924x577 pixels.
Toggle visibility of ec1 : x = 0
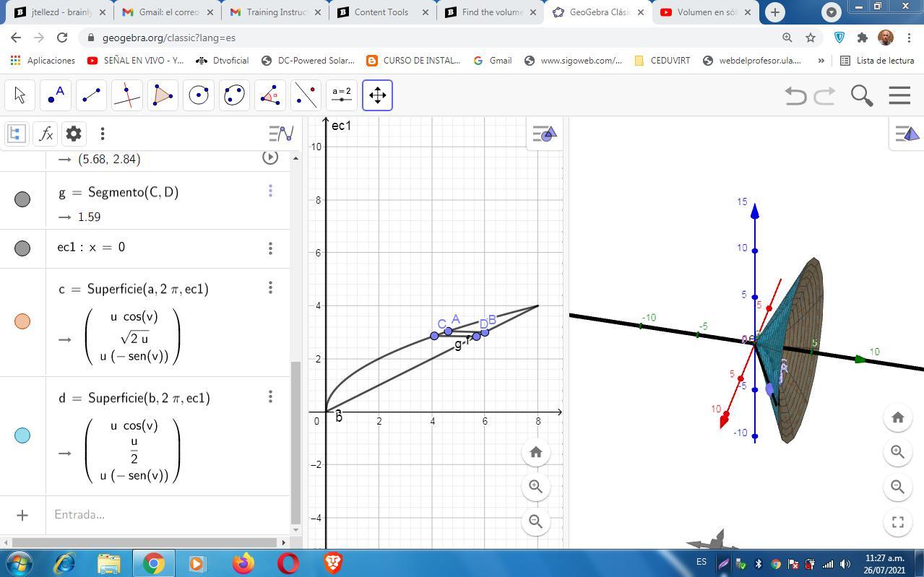(22, 248)
